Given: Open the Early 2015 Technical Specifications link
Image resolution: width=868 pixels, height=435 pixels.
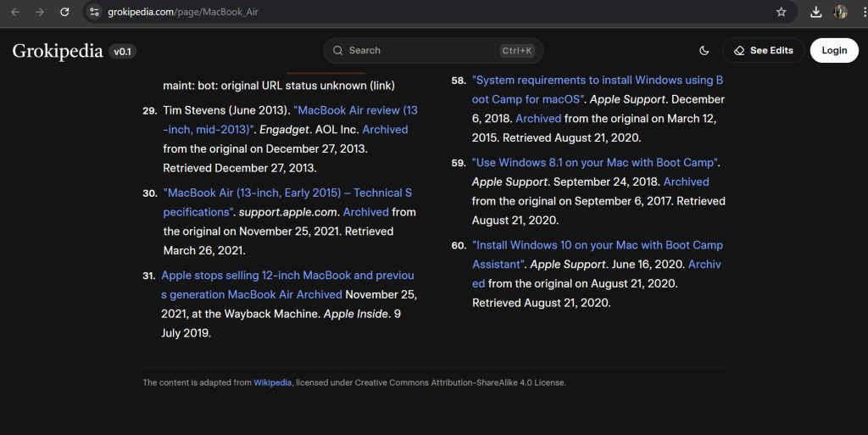Looking at the screenshot, I should coord(288,193).
